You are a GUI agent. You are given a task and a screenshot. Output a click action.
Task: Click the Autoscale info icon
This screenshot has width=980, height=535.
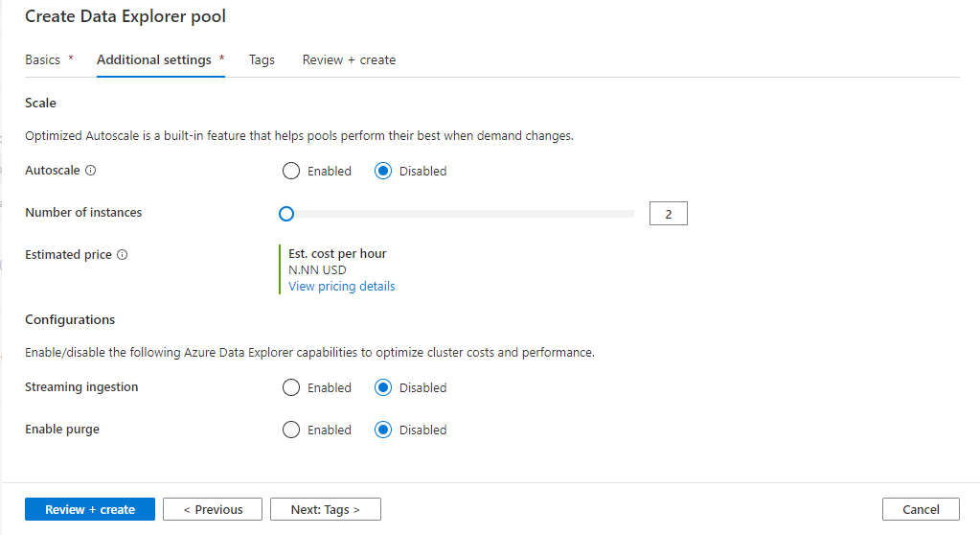(91, 171)
